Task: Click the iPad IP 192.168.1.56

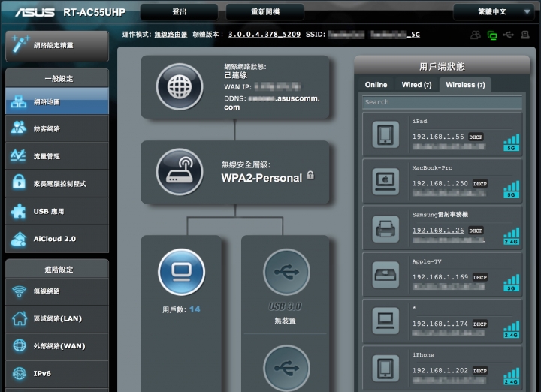Action: pos(438,137)
